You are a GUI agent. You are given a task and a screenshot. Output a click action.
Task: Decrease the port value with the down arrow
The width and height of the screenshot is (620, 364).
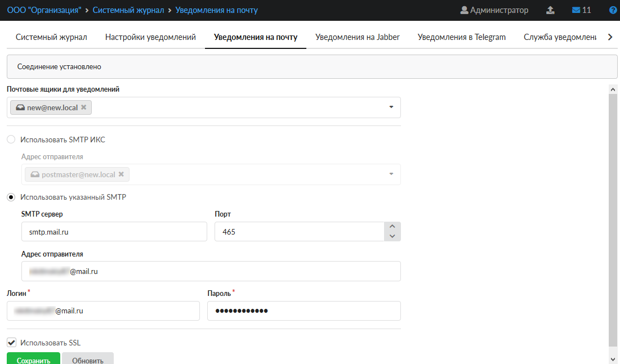point(392,236)
